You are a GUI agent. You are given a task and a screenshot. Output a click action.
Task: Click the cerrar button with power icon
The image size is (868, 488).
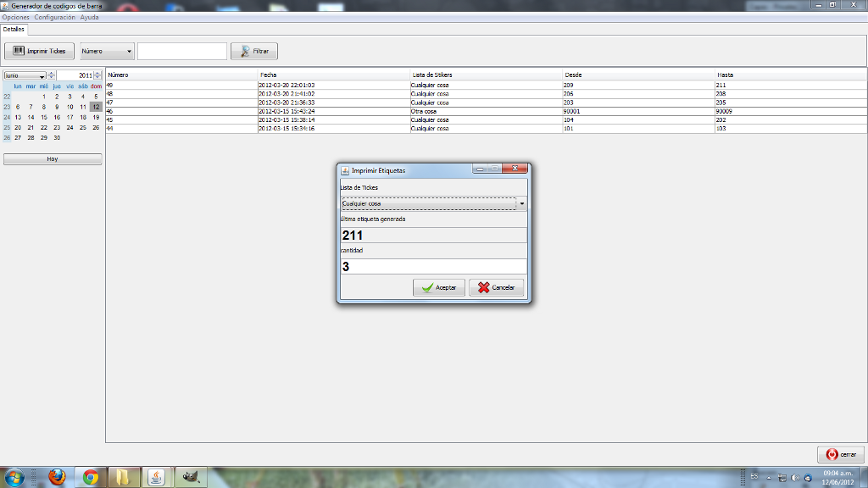coord(841,454)
